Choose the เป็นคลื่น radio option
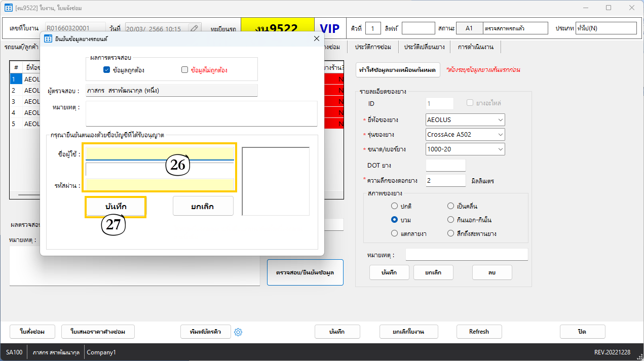 pos(450,206)
